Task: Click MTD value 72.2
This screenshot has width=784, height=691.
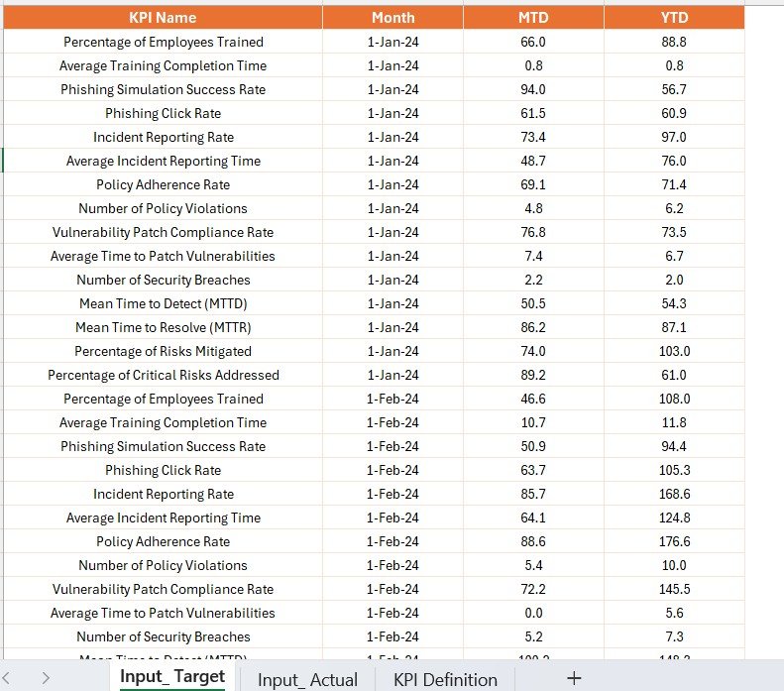Action: click(x=533, y=589)
